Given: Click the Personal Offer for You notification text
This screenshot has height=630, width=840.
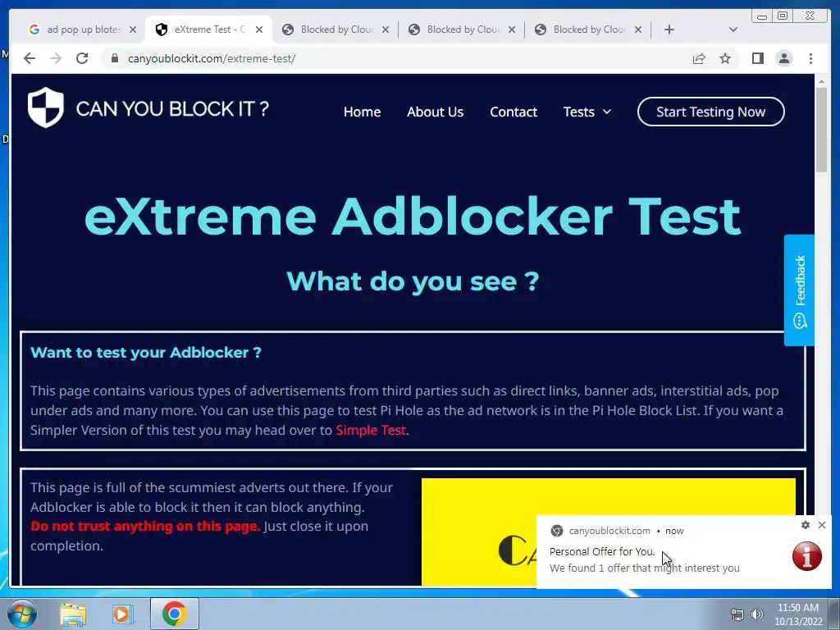Looking at the screenshot, I should (x=602, y=551).
